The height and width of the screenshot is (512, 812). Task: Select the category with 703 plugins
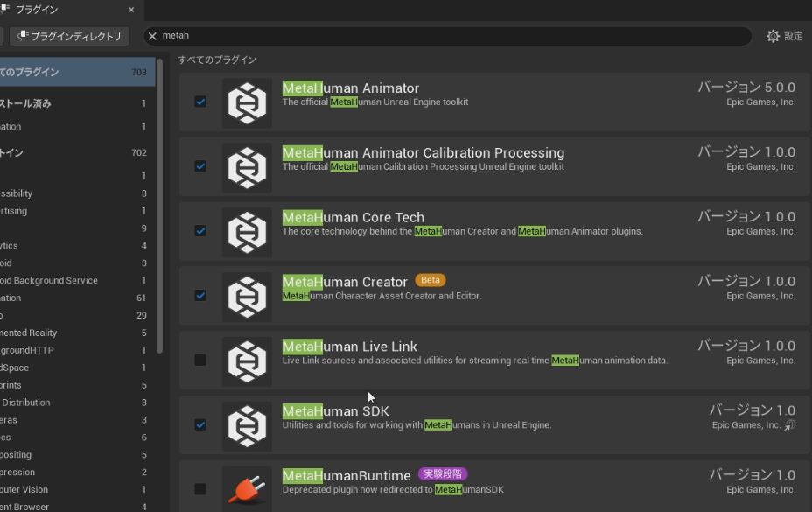pyautogui.click(x=78, y=72)
